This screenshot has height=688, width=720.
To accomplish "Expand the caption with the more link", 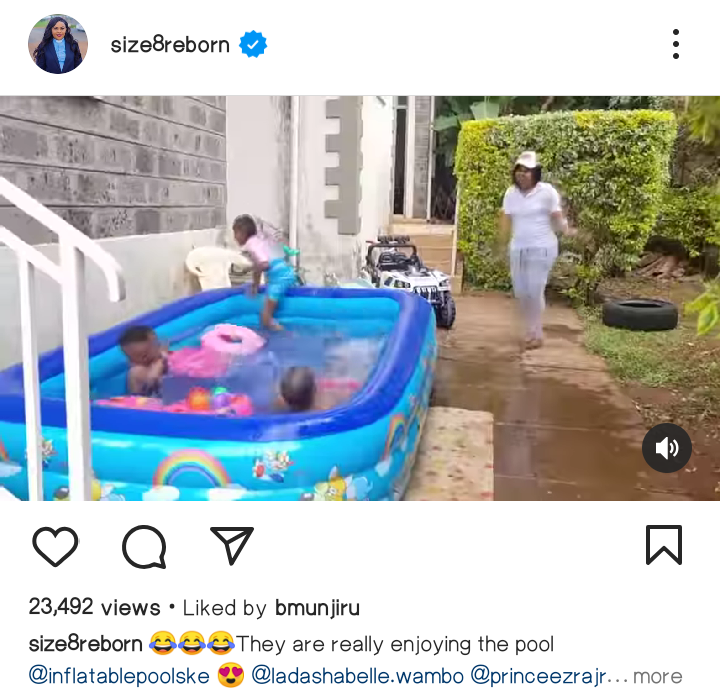I will (658, 677).
